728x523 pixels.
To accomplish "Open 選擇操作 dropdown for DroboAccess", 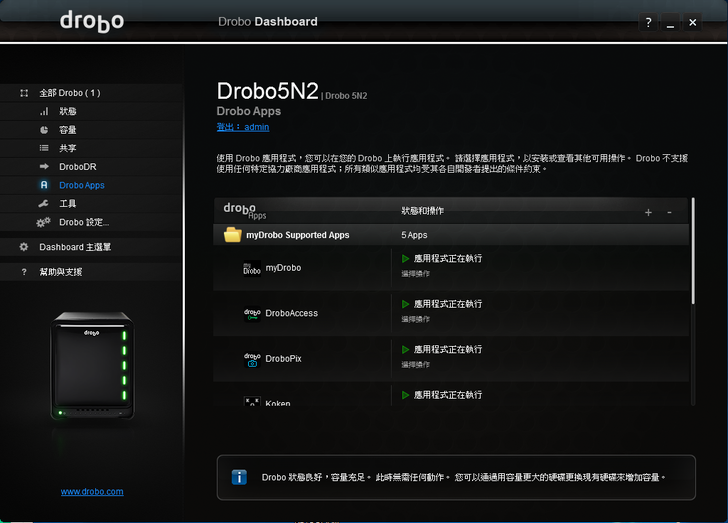I will coord(416,319).
